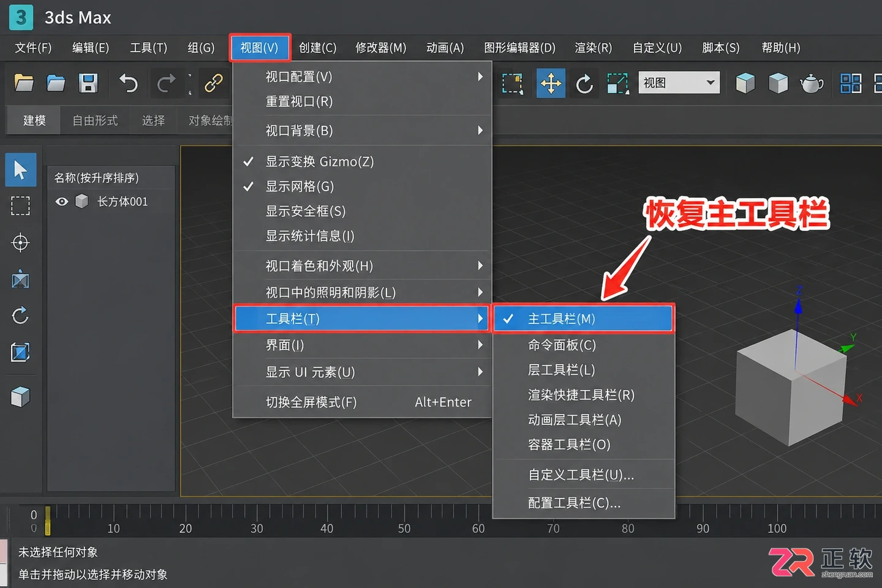The image size is (882, 588).
Task: Enable 显示安全框(S) option
Action: point(363,211)
